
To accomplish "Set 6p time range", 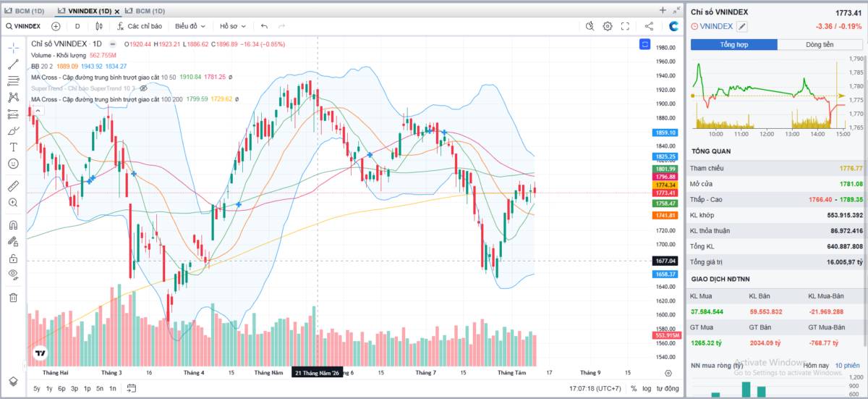I will click(61, 389).
